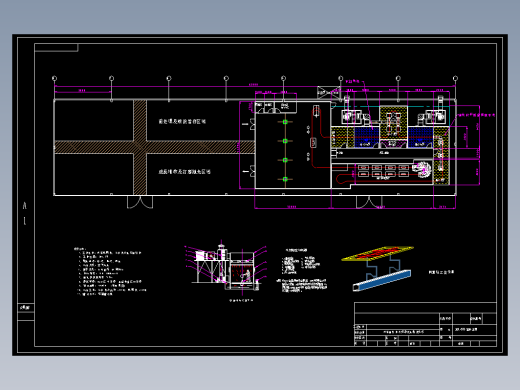Click the overall length dimension text at top
This screenshot has width=520, height=390.
(254, 85)
